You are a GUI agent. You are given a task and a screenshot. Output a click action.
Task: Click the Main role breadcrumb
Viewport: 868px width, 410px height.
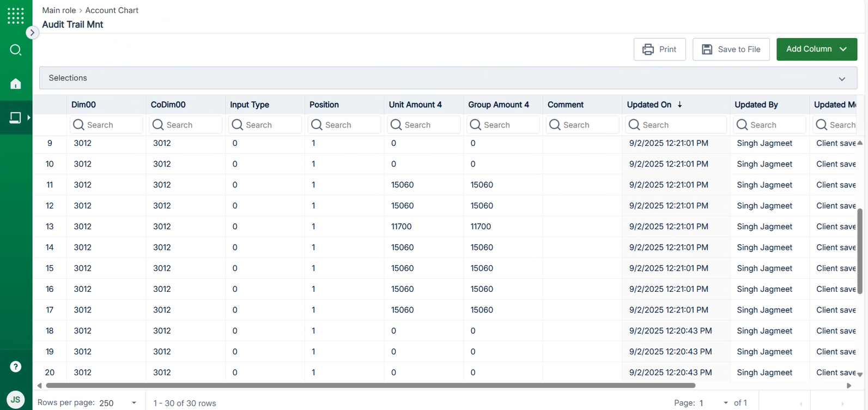(x=59, y=10)
